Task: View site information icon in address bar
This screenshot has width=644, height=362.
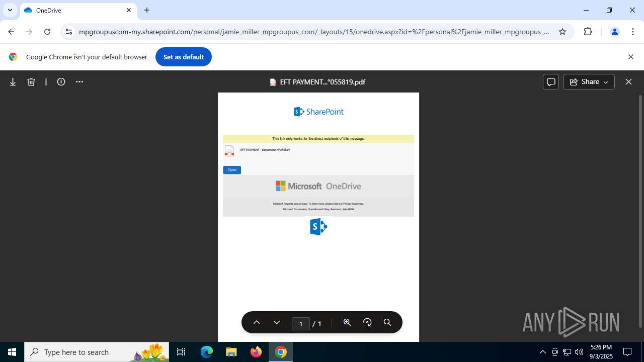Action: pyautogui.click(x=69, y=32)
